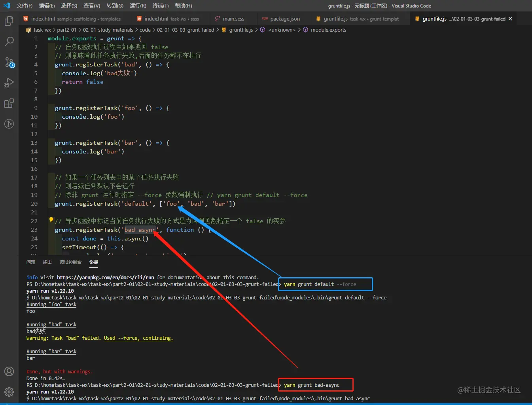Switch to the package.json tab
Image resolution: width=532 pixels, height=405 pixels.
285,19
